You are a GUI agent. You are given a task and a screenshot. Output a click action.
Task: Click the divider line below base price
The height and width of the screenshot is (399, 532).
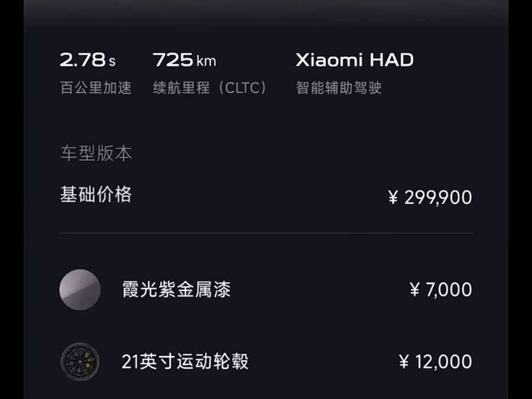click(266, 233)
